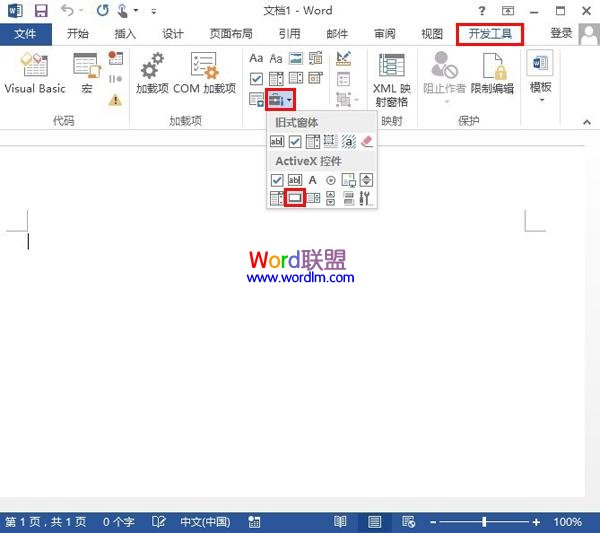Expand the 阻止作者 dropdown

pyautogui.click(x=447, y=102)
